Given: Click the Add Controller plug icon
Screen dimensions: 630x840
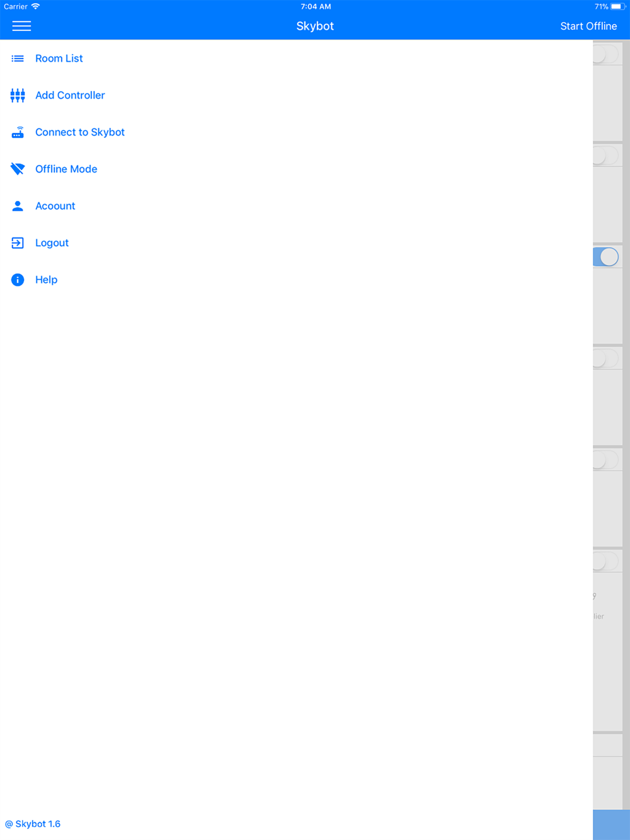Looking at the screenshot, I should click(x=18, y=96).
